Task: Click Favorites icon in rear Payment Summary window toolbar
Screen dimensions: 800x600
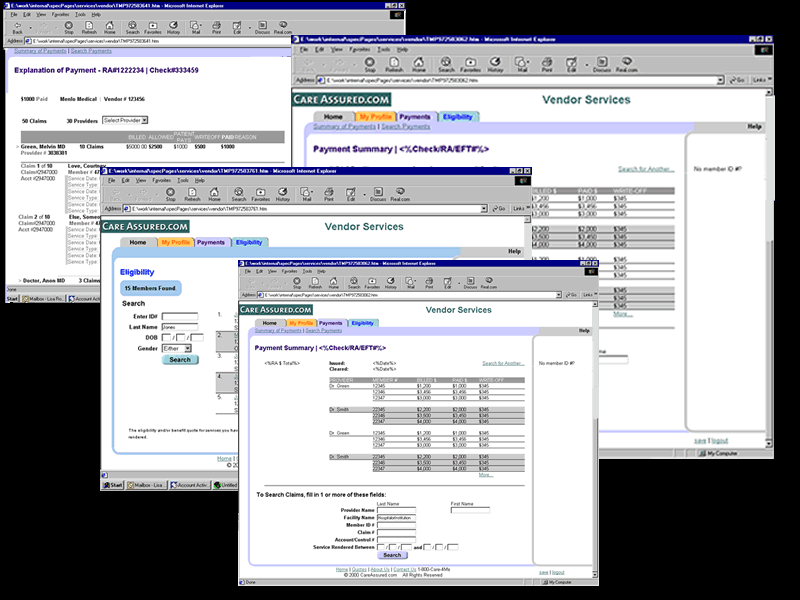Action: click(x=470, y=65)
